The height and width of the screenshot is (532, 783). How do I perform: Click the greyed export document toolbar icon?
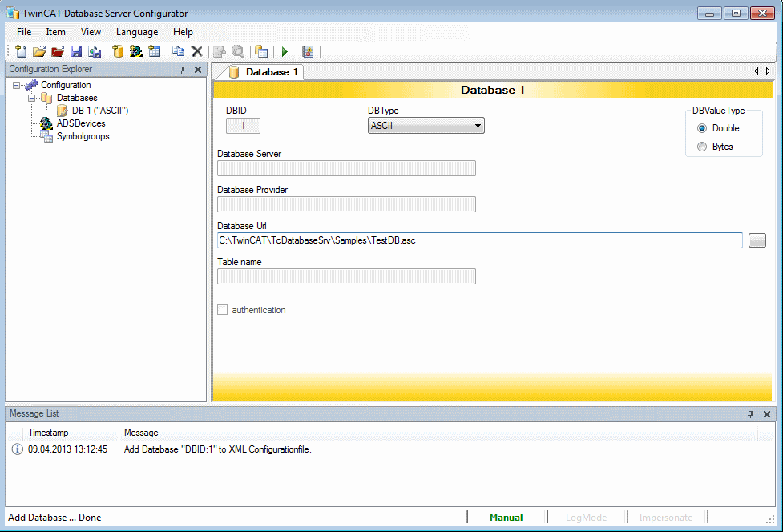(x=220, y=51)
